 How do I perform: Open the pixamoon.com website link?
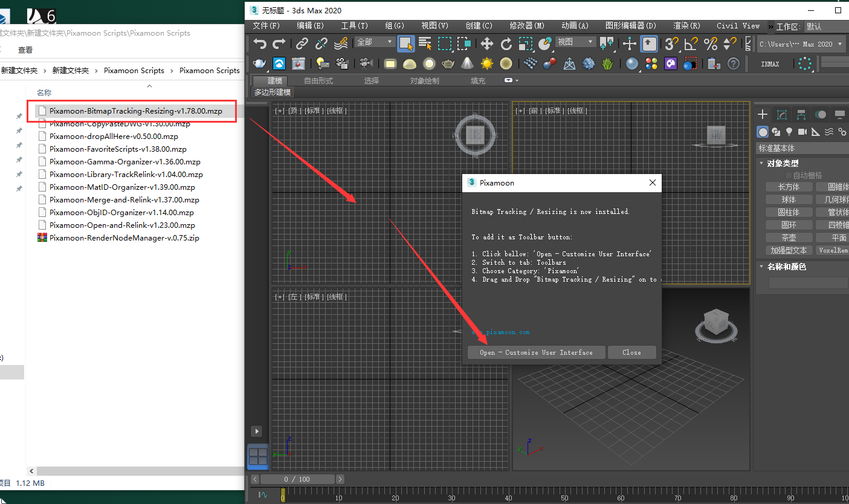[500, 332]
